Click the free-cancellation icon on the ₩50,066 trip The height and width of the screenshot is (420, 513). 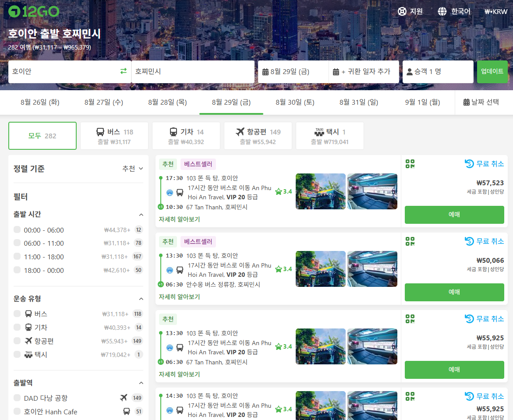point(469,241)
